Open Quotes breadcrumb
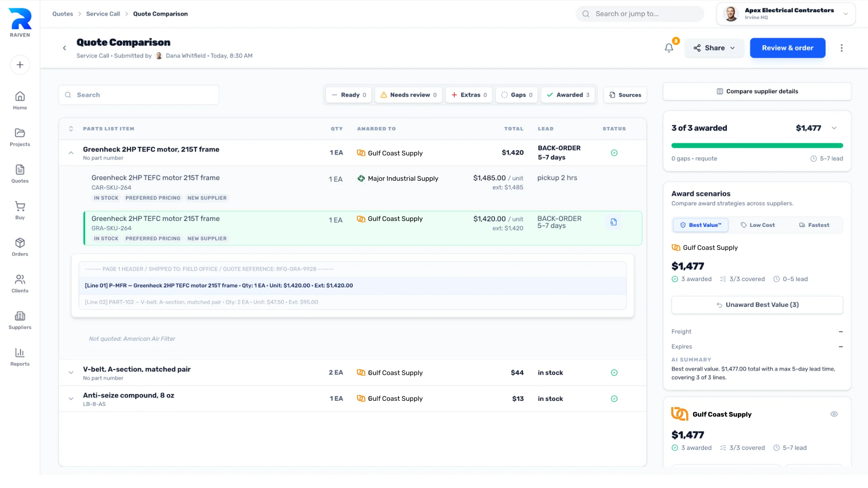 click(x=62, y=14)
